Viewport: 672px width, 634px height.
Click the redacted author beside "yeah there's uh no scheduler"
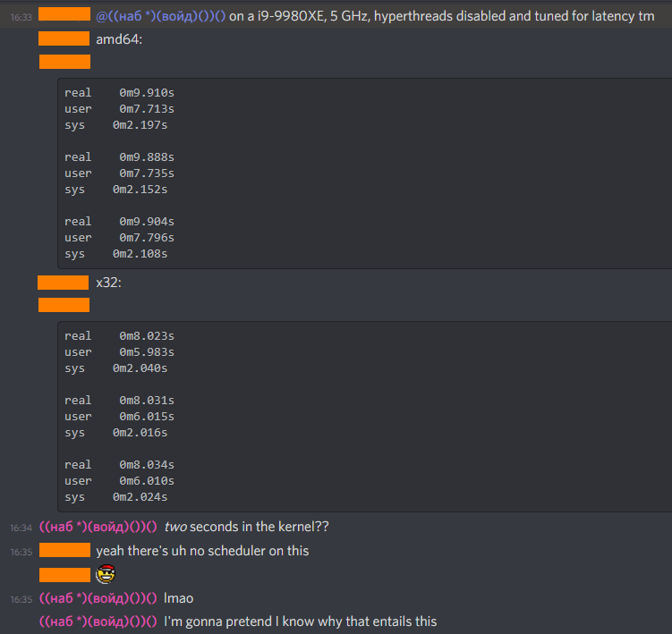coord(65,551)
